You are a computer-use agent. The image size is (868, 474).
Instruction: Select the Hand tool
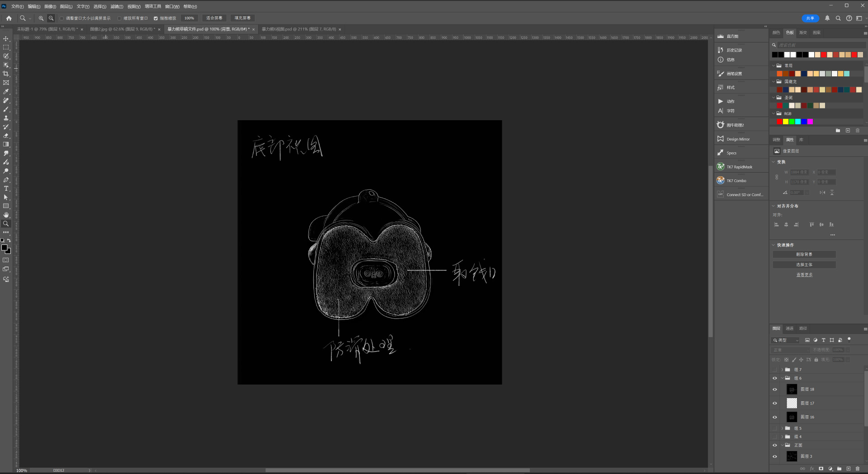pos(6,215)
